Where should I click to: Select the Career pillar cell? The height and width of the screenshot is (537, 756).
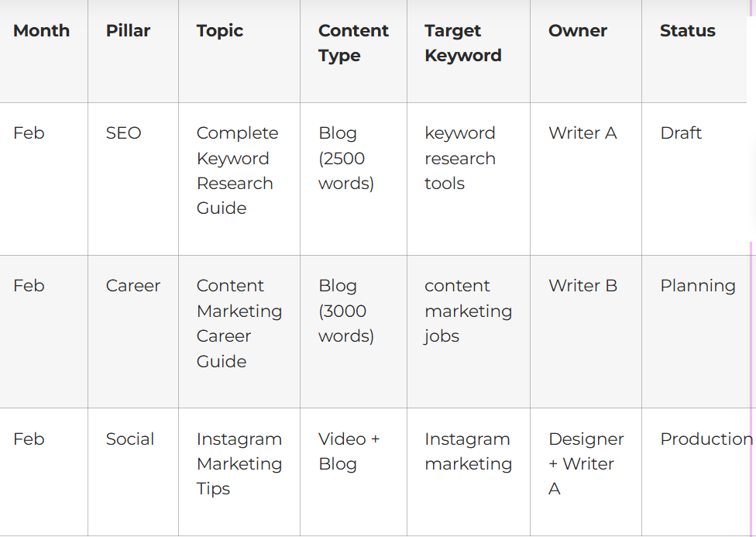pos(133,286)
